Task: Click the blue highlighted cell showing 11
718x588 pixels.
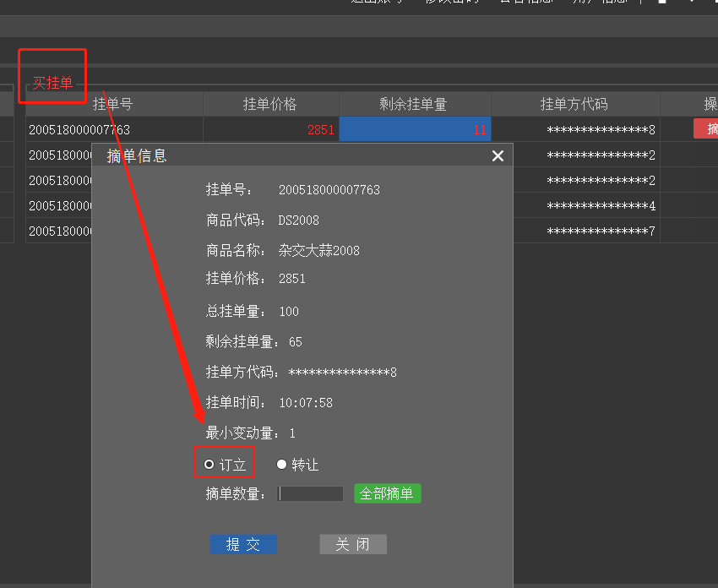Action: tap(415, 130)
